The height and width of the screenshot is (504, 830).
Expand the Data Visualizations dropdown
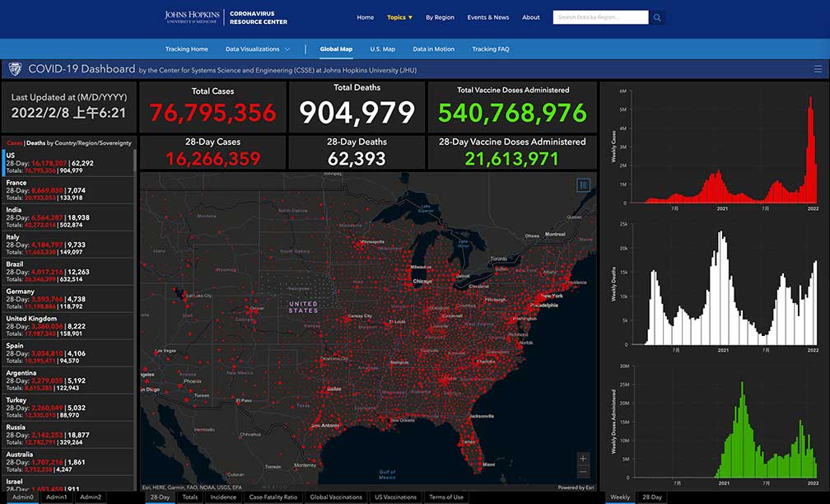pos(257,49)
